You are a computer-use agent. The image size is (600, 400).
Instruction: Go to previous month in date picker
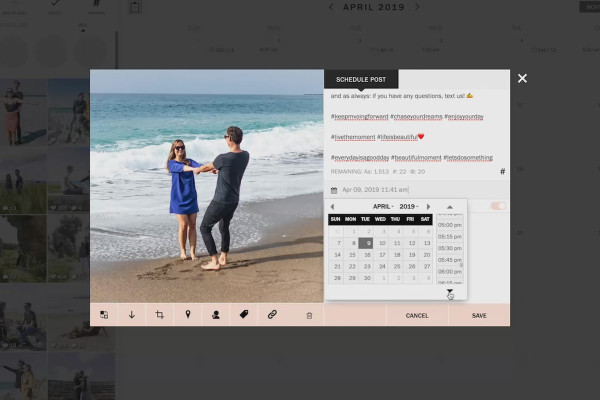click(332, 207)
